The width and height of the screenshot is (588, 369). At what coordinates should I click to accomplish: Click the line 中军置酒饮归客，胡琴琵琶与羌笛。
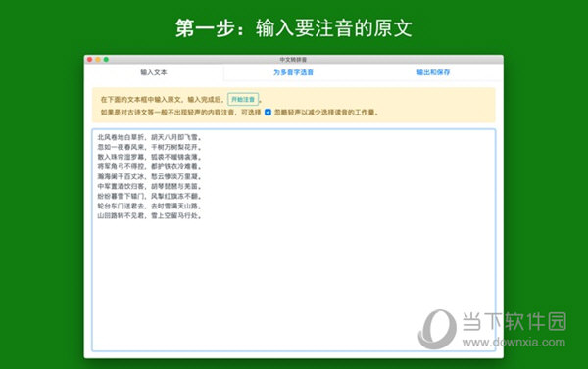point(150,186)
